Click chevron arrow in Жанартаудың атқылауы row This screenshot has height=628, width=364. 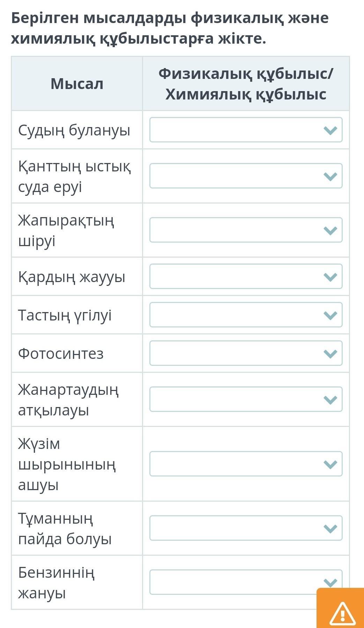pyautogui.click(x=330, y=400)
